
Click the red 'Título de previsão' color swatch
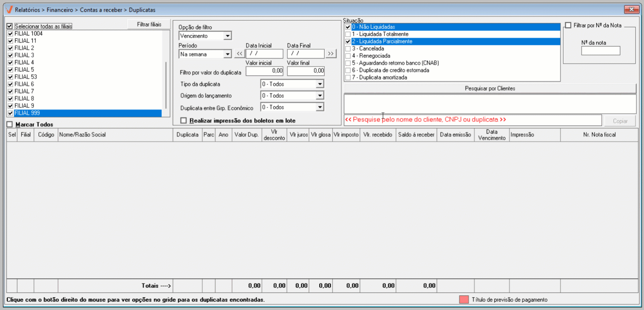[464, 300]
